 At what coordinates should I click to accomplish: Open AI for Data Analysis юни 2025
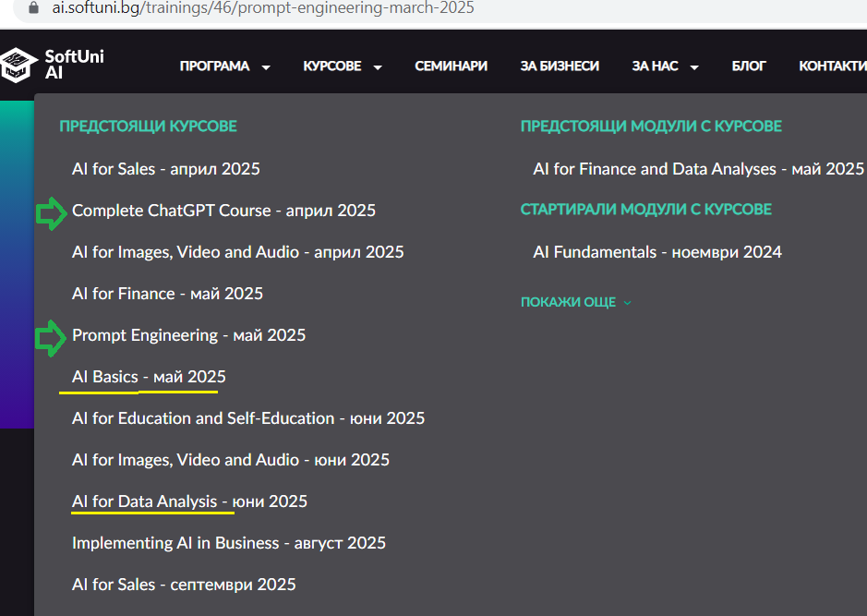pos(189,501)
